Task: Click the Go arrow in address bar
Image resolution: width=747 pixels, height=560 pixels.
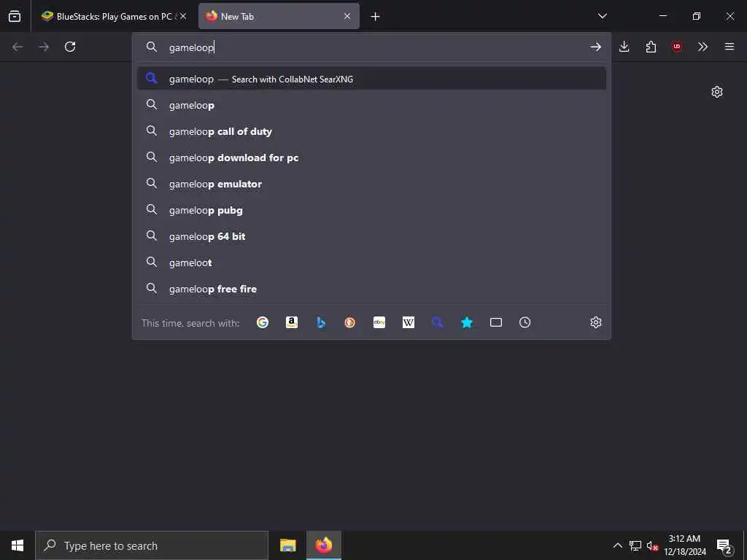Action: [x=595, y=47]
